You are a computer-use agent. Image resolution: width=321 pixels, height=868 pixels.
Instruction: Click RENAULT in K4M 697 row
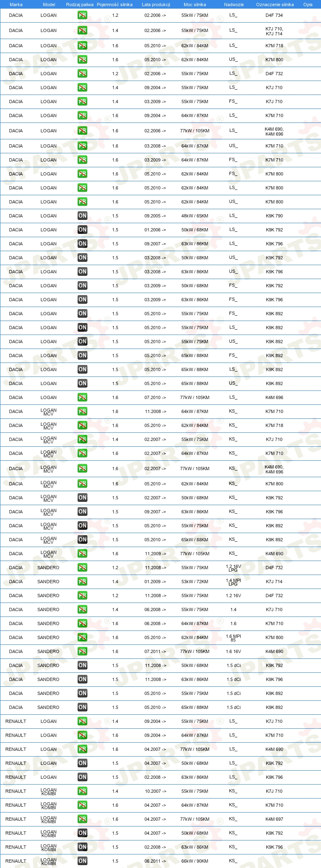(x=16, y=819)
